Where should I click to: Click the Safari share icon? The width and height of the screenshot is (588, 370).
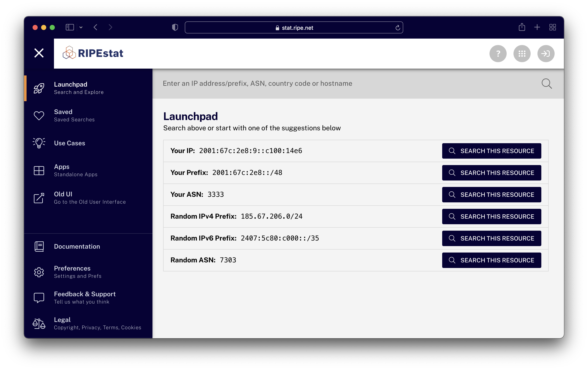coord(522,27)
